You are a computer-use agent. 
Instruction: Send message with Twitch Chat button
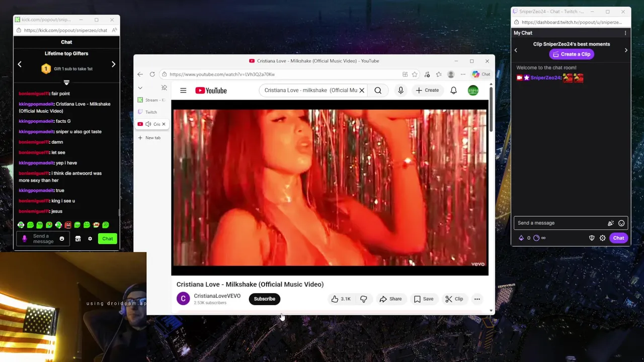point(618,238)
